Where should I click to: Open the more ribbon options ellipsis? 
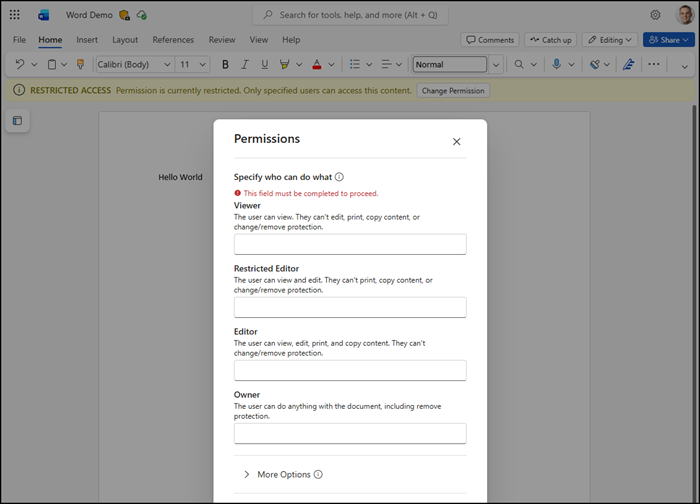click(x=654, y=64)
